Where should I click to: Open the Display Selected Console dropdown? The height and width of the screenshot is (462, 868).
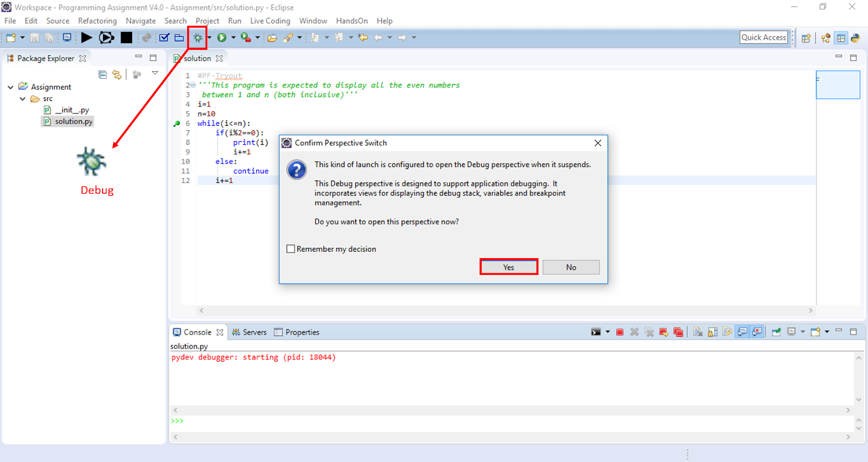(803, 332)
